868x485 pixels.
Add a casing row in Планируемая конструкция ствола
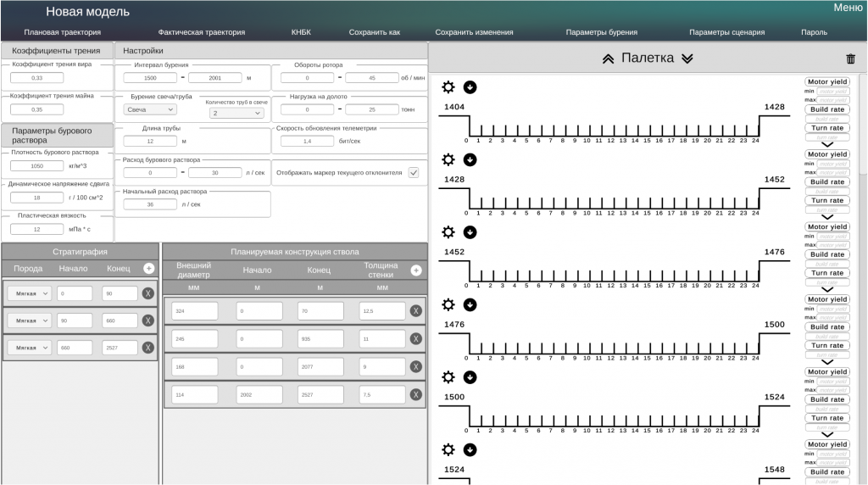[x=415, y=270]
